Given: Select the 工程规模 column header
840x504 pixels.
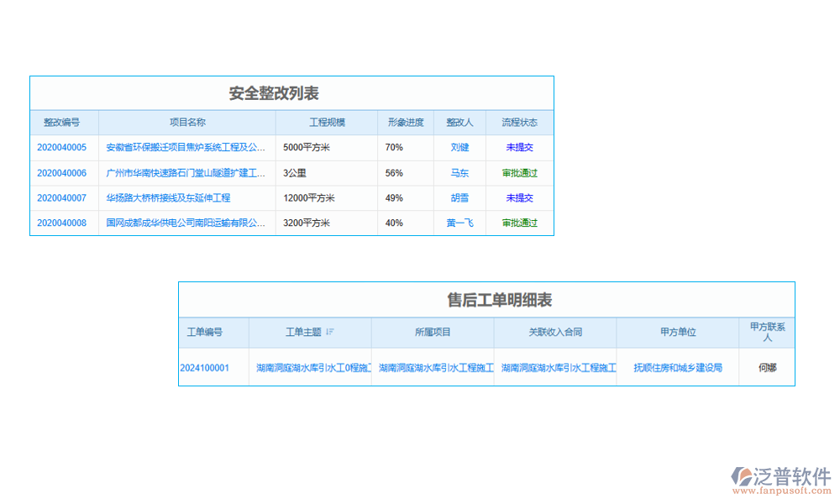Looking at the screenshot, I should (327, 123).
